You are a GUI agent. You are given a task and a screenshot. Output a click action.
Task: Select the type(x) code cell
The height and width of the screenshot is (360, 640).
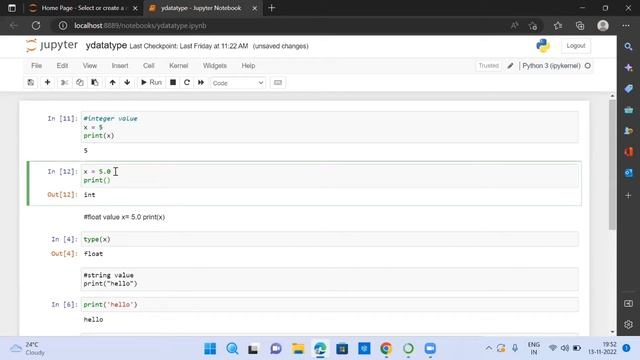tap(329, 239)
